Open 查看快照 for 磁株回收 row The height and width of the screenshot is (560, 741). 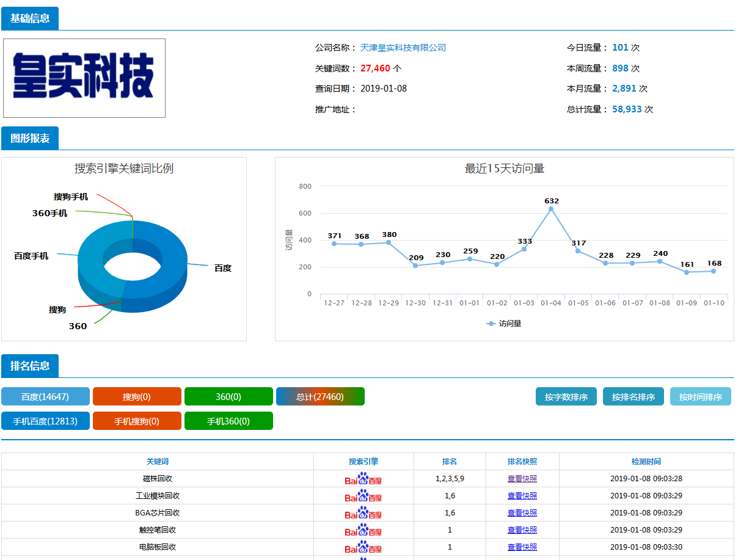tap(522, 479)
